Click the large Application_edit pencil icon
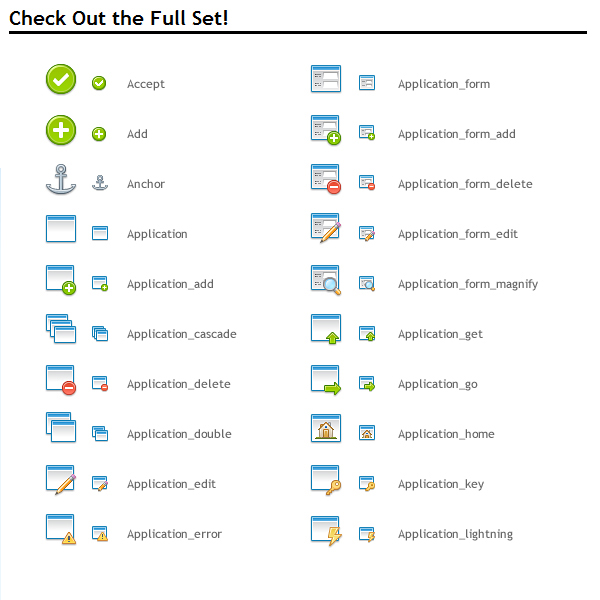This screenshot has height=600, width=600. click(x=61, y=480)
